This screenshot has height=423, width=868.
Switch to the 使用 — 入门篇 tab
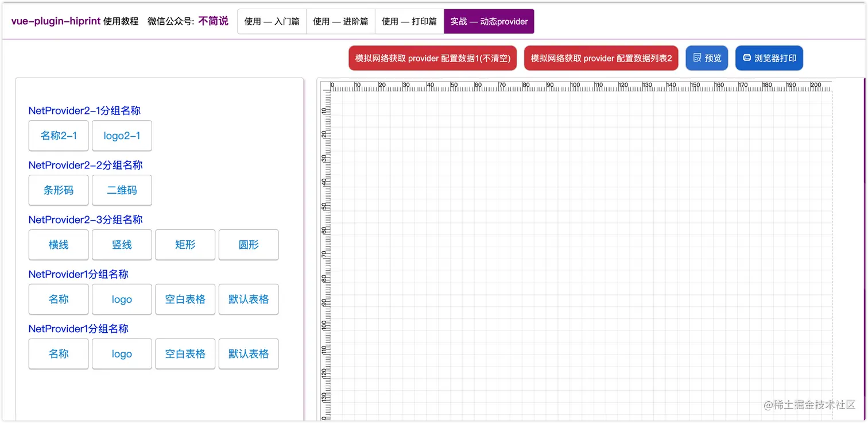[x=272, y=21]
